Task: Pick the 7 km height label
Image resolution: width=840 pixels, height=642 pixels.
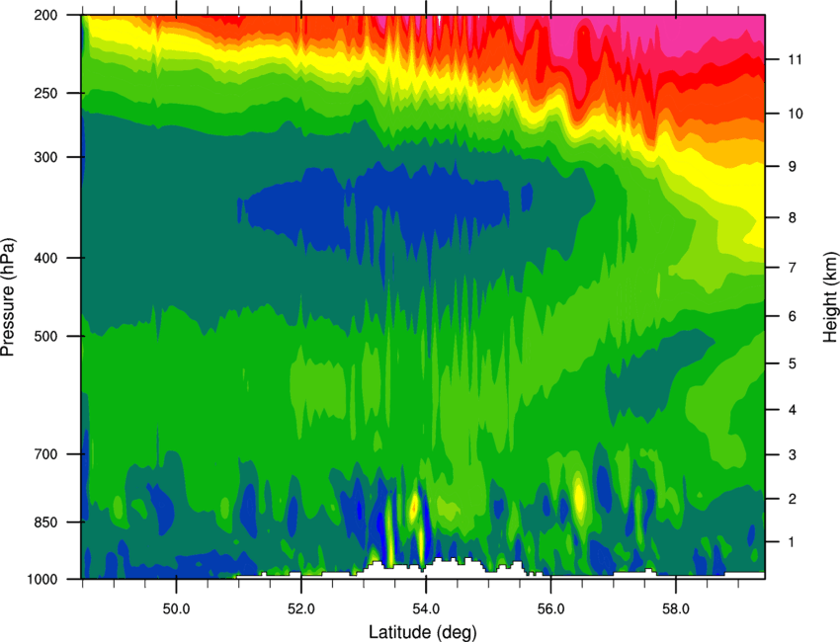Action: (793, 268)
